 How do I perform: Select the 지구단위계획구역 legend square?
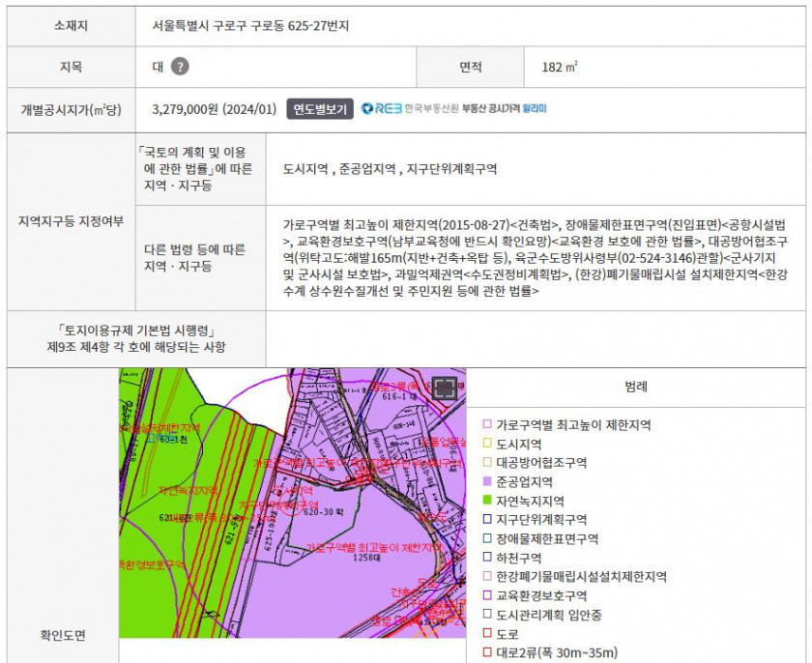coord(487,520)
